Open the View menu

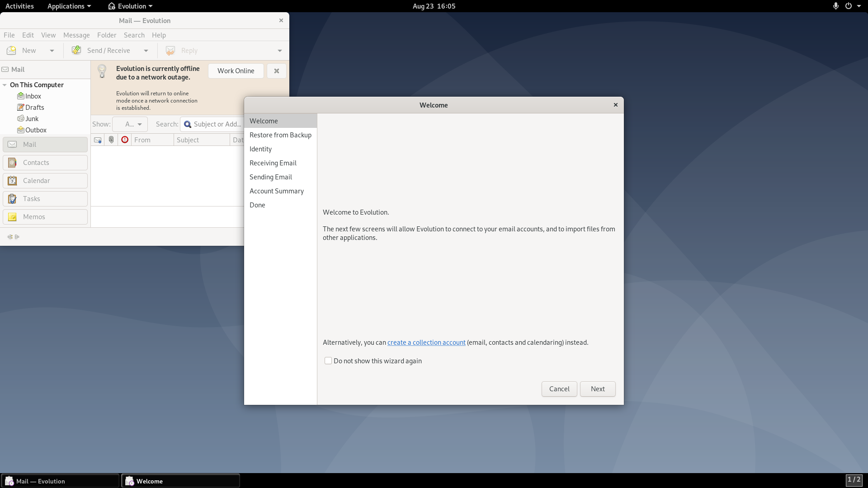pos(48,35)
